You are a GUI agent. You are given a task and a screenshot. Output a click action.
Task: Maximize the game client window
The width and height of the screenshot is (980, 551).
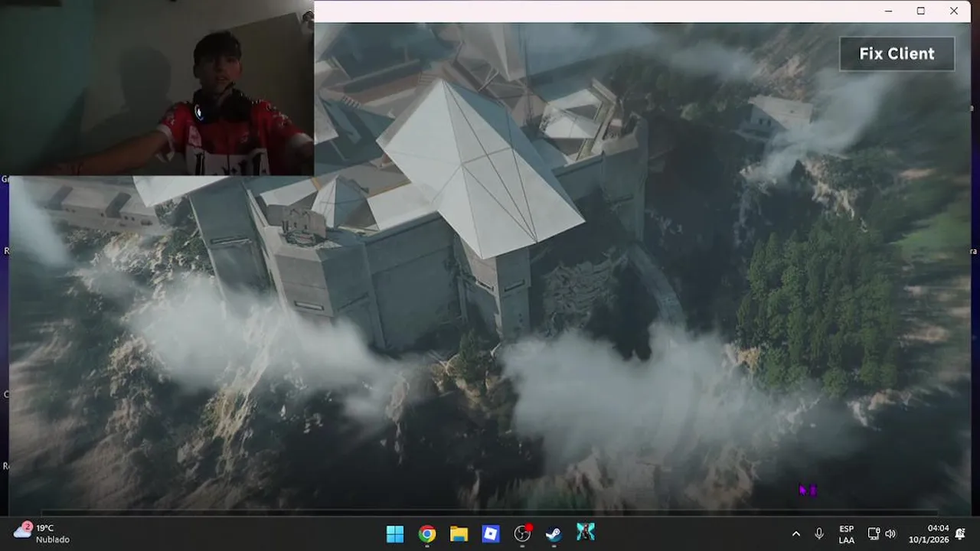coord(921,11)
